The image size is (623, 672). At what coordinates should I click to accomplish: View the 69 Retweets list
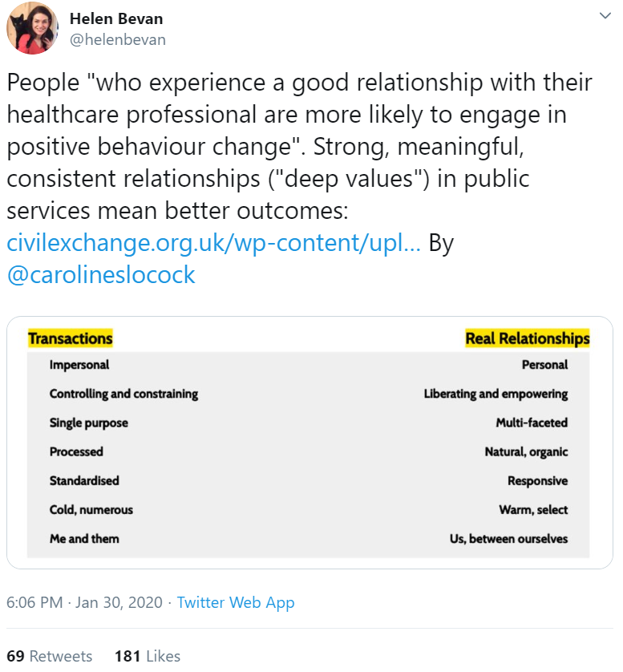(x=49, y=656)
